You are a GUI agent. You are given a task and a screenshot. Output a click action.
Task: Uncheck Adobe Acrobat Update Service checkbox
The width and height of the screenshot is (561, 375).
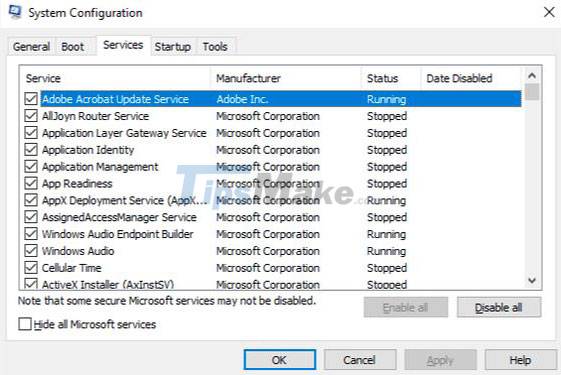coord(31,99)
